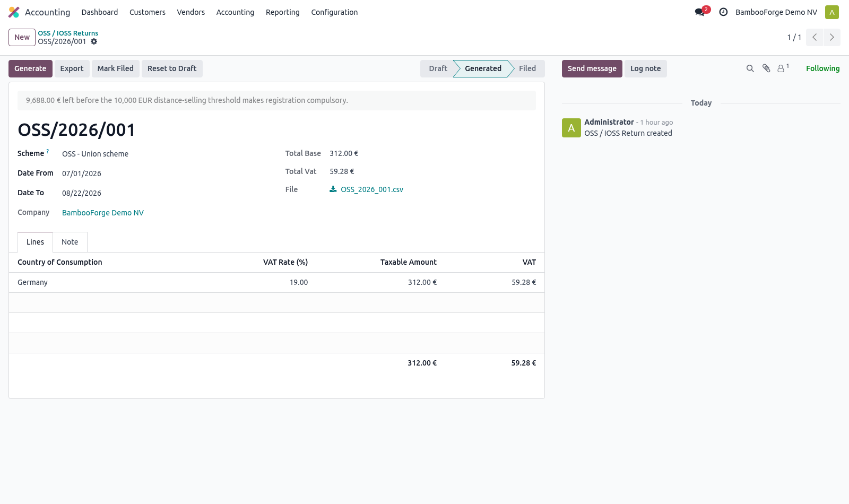Click the download icon next to OSS_2026_001.csv
The image size is (849, 504).
333,189
